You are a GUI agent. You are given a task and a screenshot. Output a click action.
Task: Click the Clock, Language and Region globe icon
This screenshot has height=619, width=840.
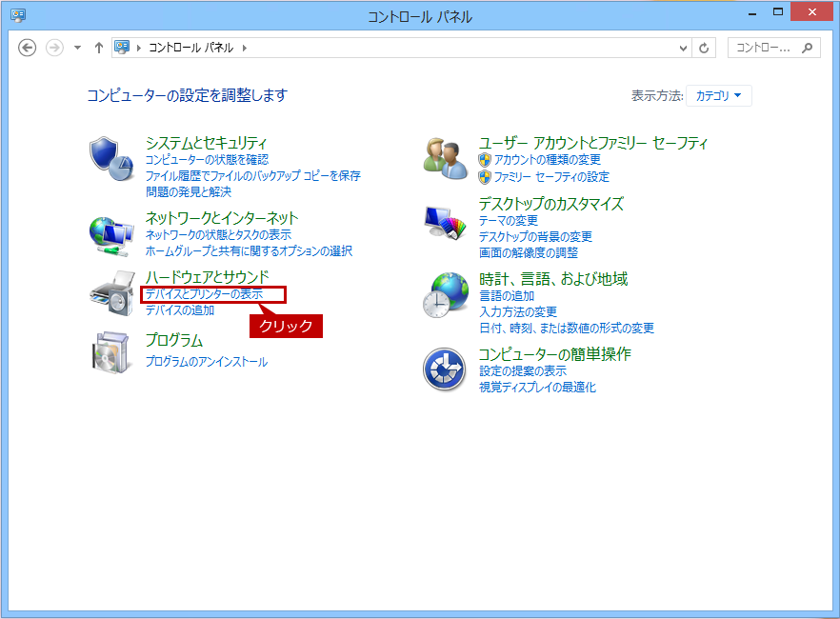click(446, 295)
